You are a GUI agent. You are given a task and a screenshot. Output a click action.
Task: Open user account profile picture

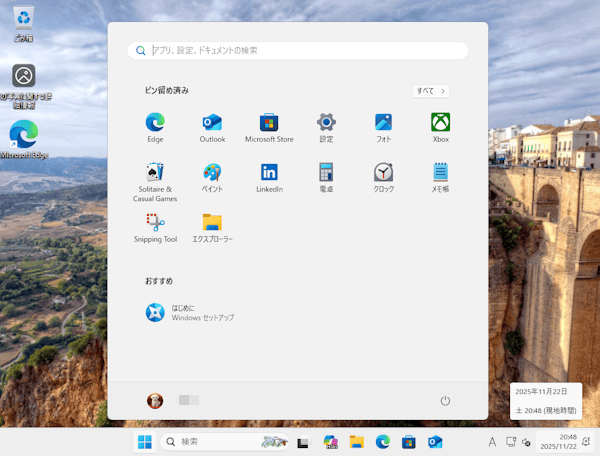[155, 401]
